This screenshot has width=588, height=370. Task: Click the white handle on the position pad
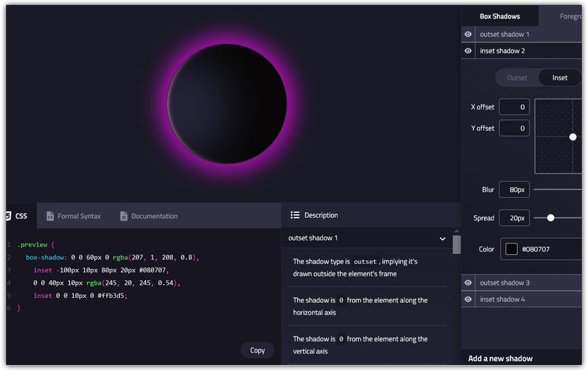click(x=573, y=136)
